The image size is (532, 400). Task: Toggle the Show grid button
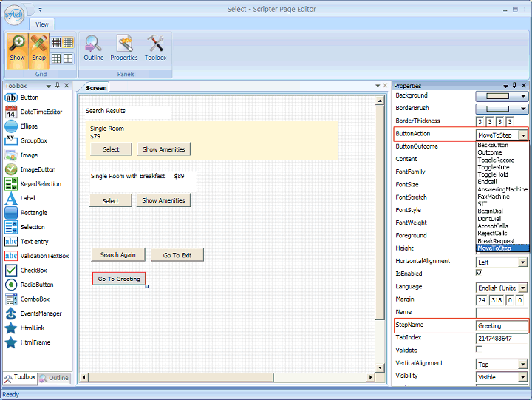coord(17,50)
